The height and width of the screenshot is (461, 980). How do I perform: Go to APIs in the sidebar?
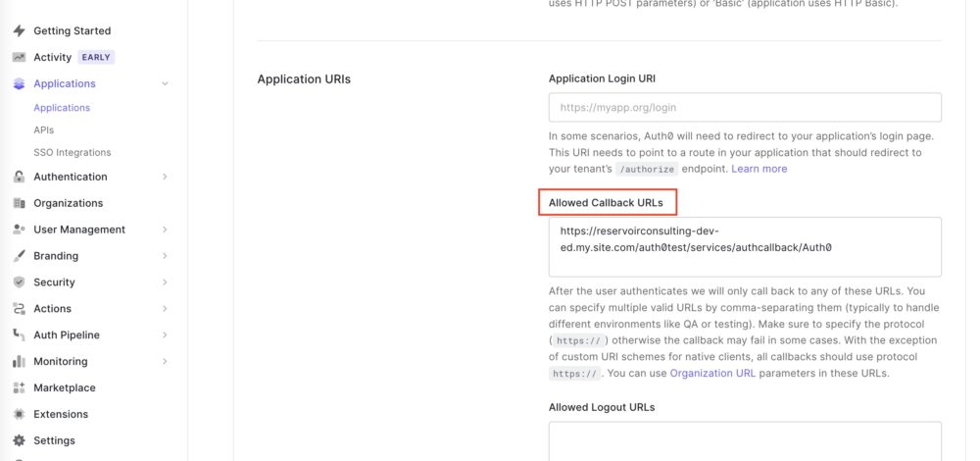[44, 130]
